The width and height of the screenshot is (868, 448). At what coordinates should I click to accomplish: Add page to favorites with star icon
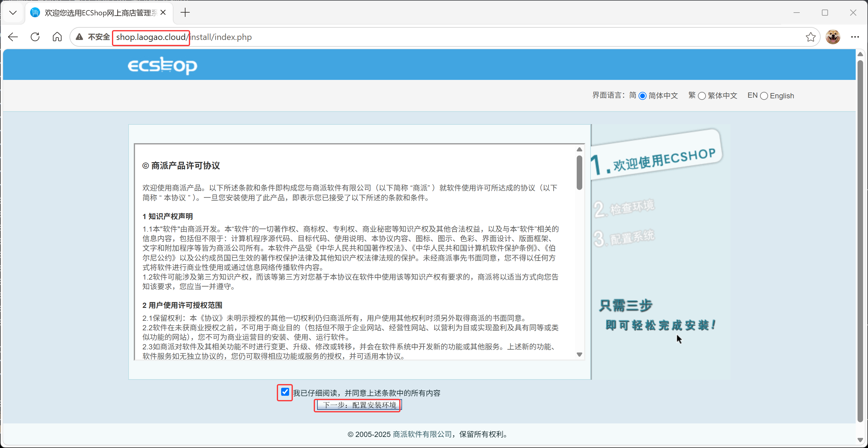coord(811,37)
